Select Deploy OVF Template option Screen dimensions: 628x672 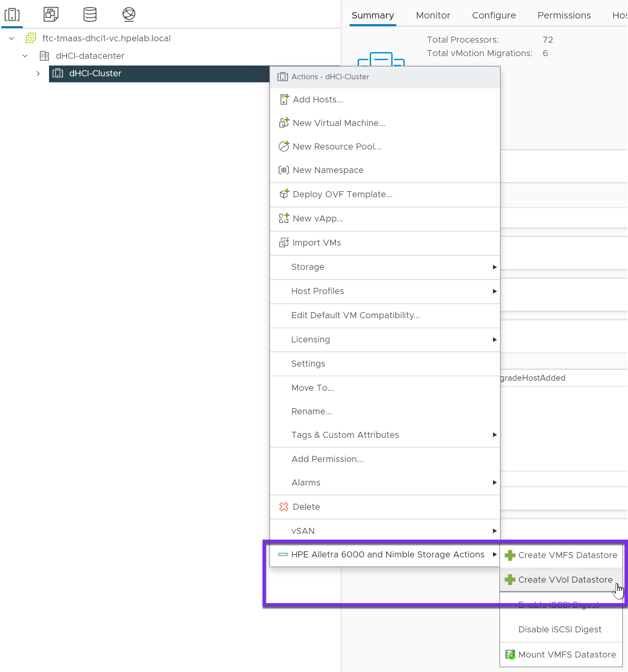tap(342, 194)
